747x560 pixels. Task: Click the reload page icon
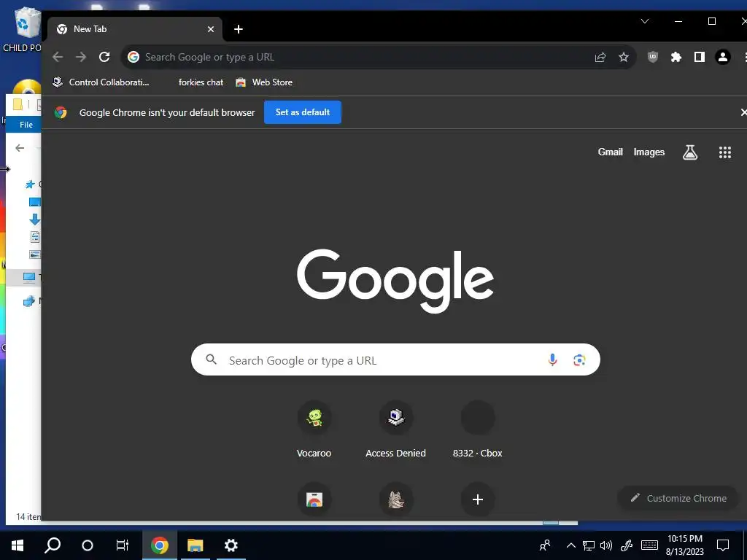point(104,57)
